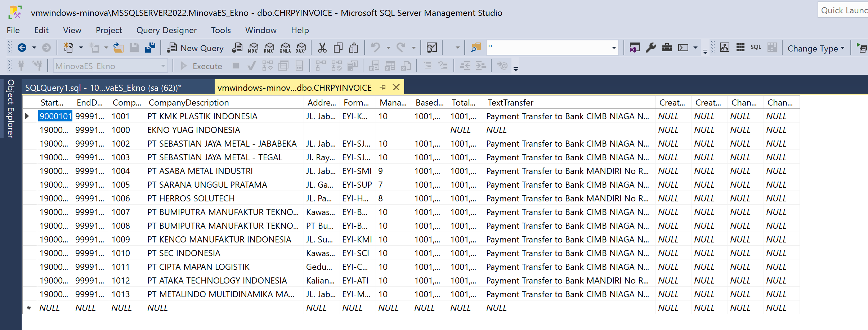This screenshot has height=330, width=868.
Task: Open Properties via the wrench icon
Action: pyautogui.click(x=651, y=48)
